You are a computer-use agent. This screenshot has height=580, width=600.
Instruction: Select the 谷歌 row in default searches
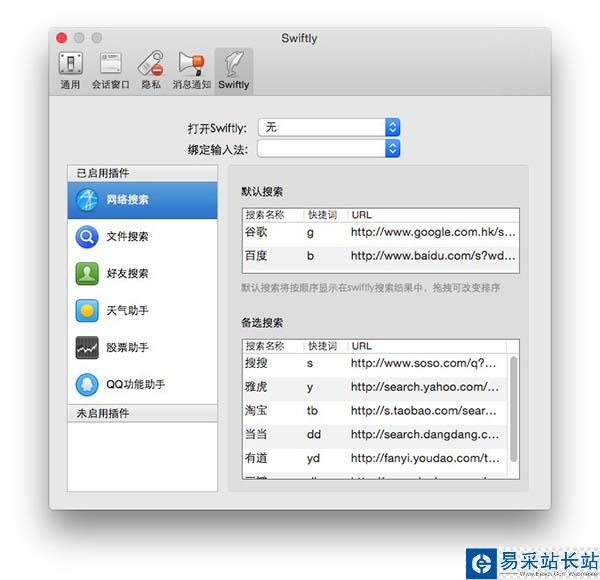click(x=381, y=233)
